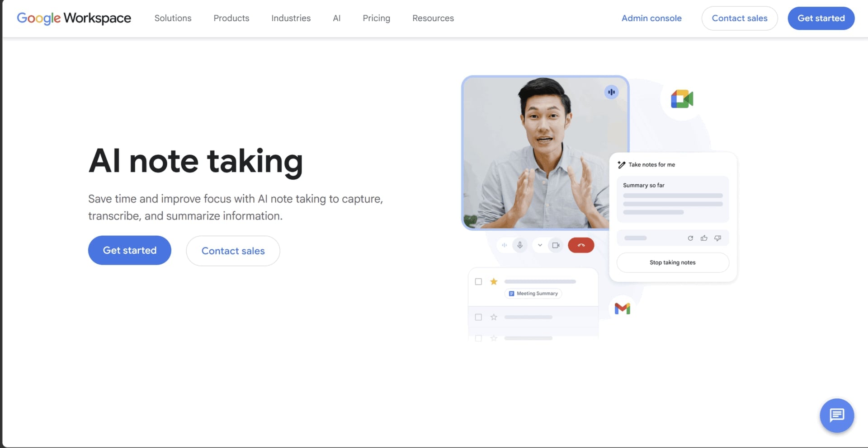Click the audio indicator on video tile
The image size is (868, 448).
tap(611, 92)
